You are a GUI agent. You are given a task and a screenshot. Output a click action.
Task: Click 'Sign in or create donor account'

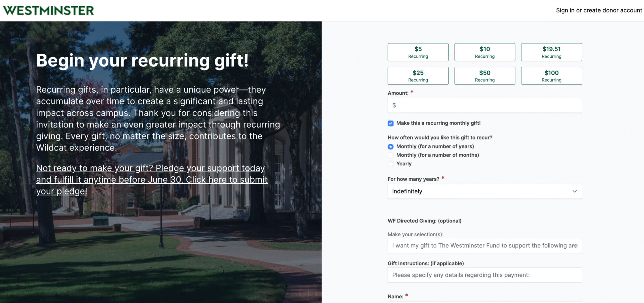click(598, 10)
